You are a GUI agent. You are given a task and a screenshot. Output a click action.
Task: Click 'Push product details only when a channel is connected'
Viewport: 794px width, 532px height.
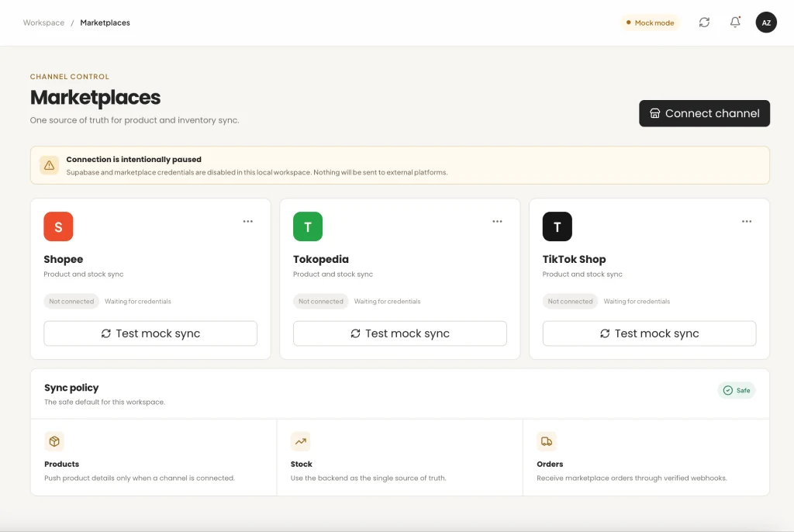pyautogui.click(x=140, y=478)
